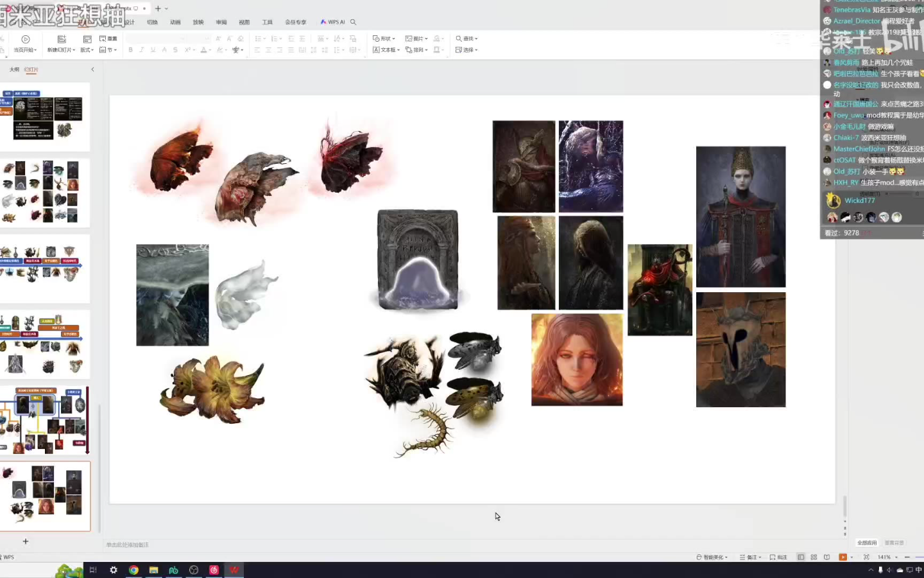This screenshot has height=578, width=924.
Task: Select the currently highlighted last slide thumbnail
Action: 45,496
